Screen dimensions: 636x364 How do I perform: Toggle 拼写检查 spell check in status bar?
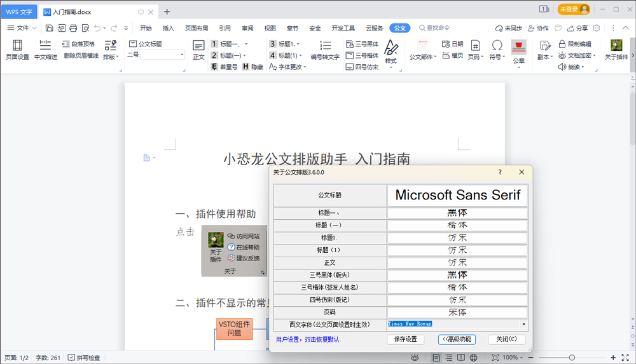(84, 358)
